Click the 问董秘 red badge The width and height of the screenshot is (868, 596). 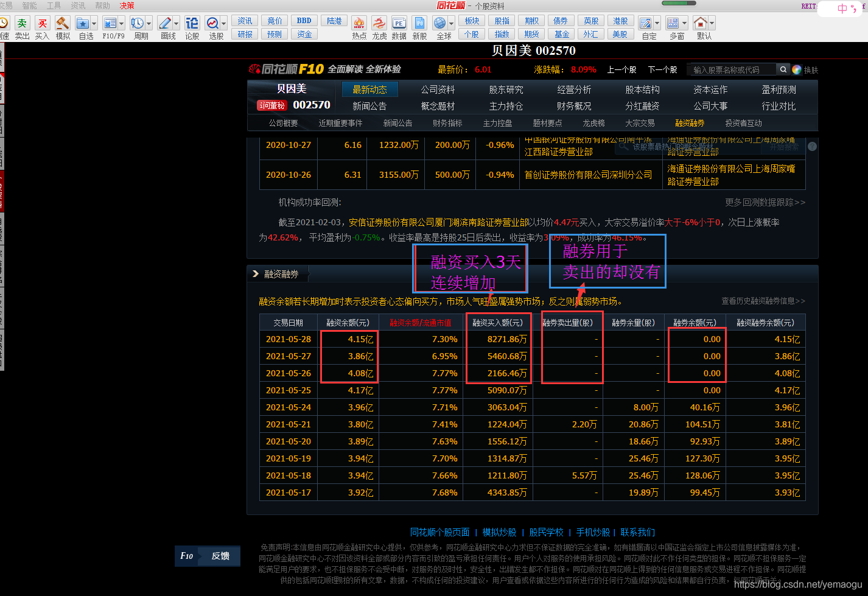pyautogui.click(x=272, y=105)
